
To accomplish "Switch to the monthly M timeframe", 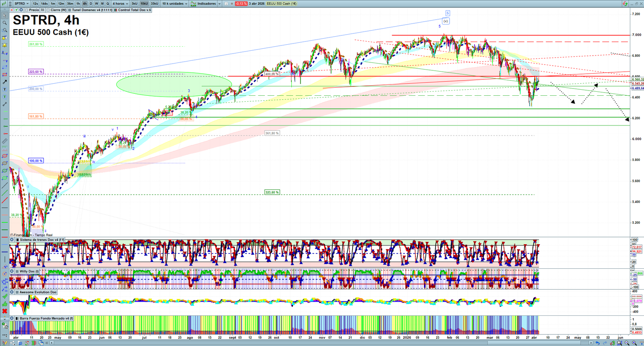I will pyautogui.click(x=102, y=4).
